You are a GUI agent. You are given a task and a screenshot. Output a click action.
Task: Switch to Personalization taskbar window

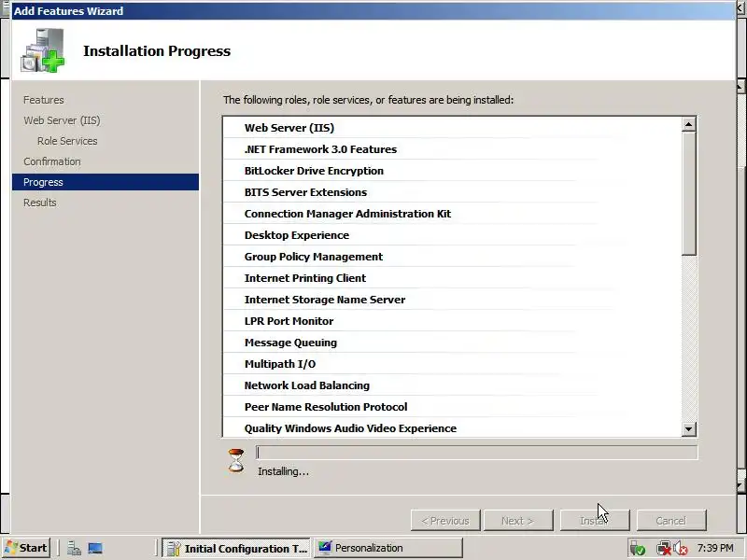(388, 548)
